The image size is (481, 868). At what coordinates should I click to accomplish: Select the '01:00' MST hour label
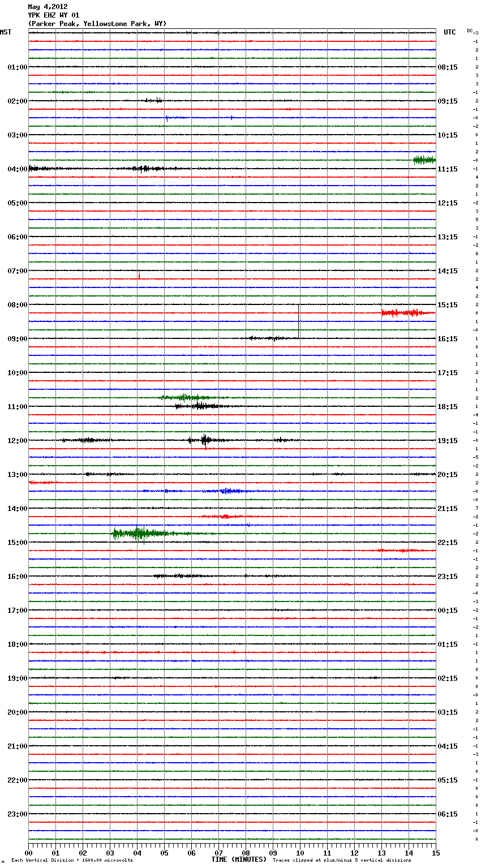[18, 67]
